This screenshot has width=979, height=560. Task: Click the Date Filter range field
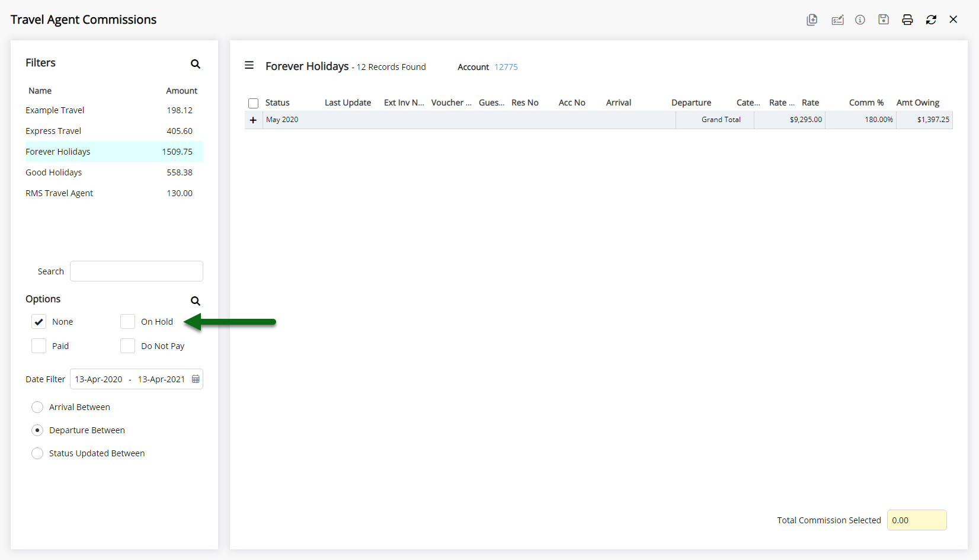click(x=136, y=379)
